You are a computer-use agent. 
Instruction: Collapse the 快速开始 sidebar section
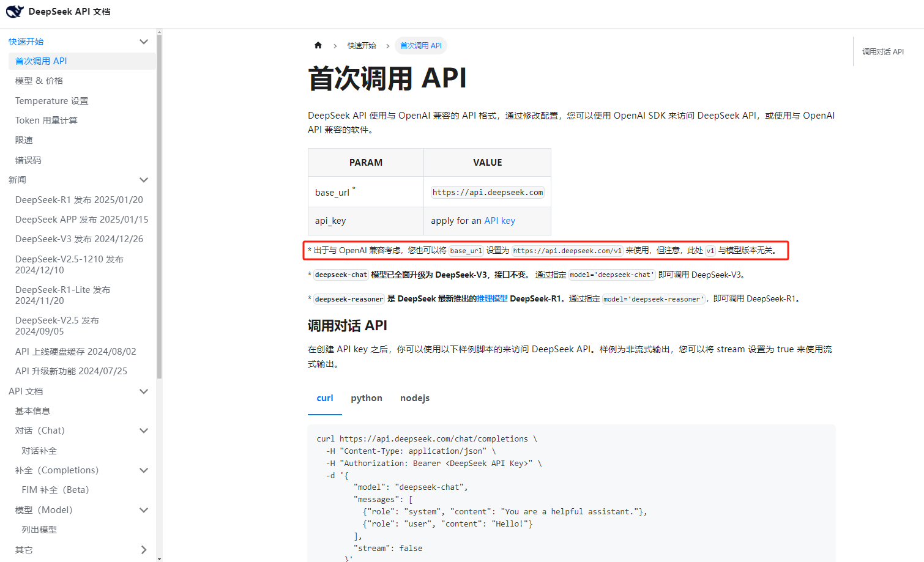point(144,42)
